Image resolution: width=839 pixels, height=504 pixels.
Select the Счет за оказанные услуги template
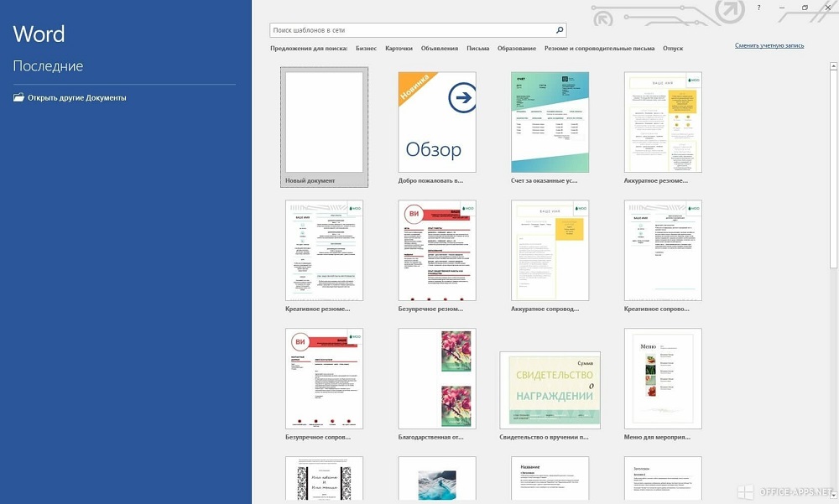tap(550, 122)
